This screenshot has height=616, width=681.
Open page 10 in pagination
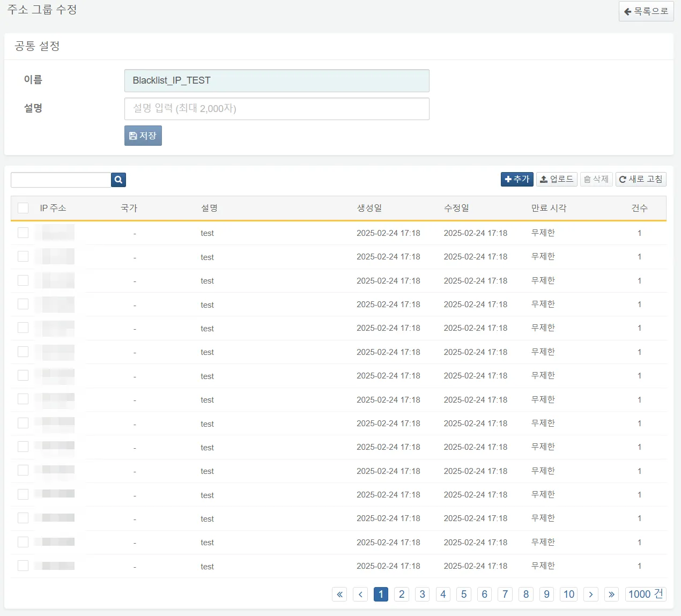(569, 594)
